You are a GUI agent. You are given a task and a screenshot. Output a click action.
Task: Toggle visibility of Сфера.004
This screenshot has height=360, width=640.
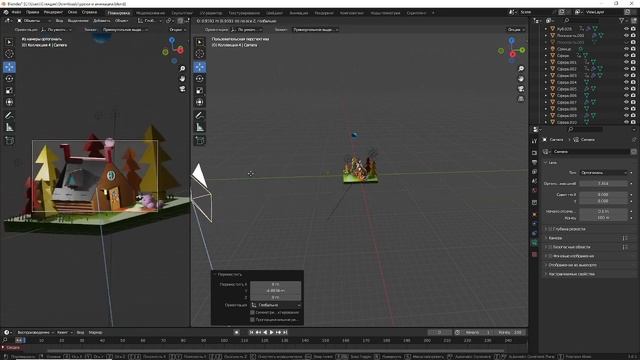[626, 82]
